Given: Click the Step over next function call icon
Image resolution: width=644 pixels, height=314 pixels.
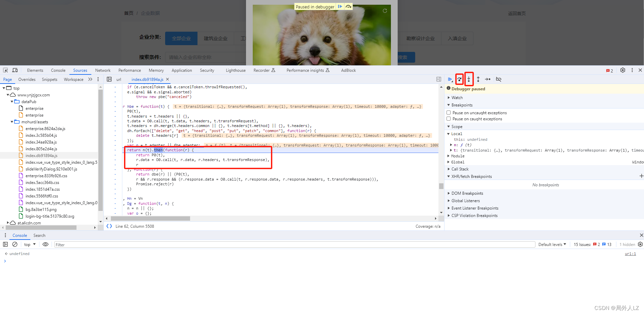Looking at the screenshot, I should [459, 79].
